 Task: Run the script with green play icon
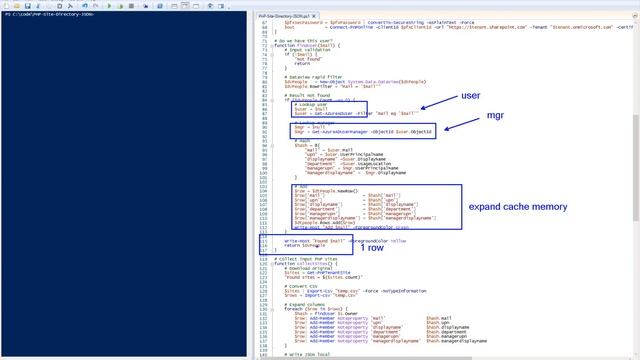pos(109,6)
